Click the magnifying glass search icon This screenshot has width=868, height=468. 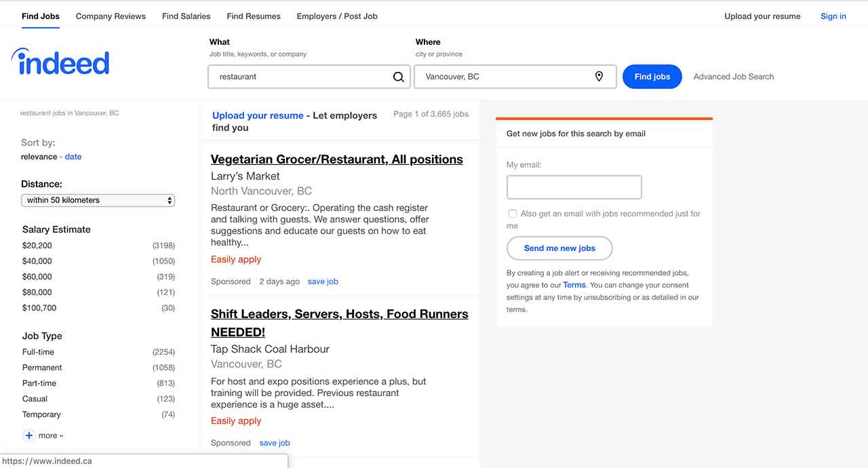click(398, 77)
